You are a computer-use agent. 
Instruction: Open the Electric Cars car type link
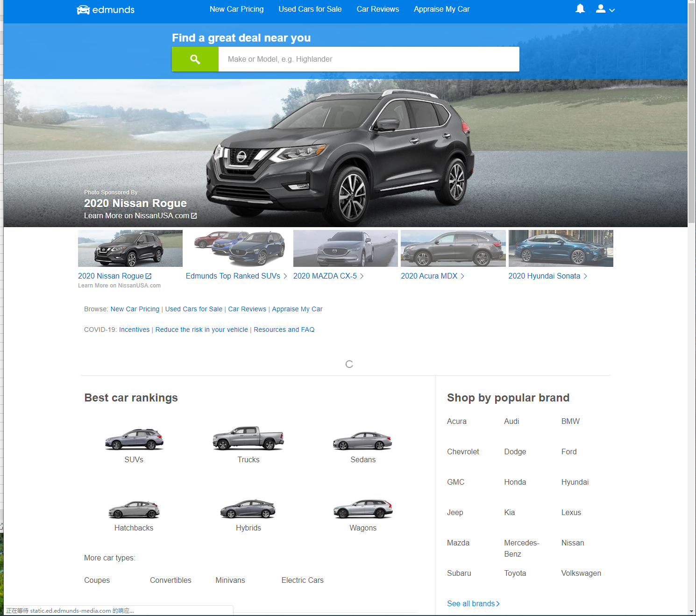[x=303, y=580]
